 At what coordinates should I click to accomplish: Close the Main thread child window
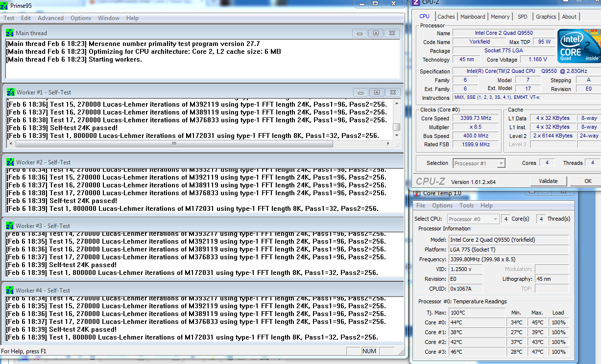click(392, 33)
